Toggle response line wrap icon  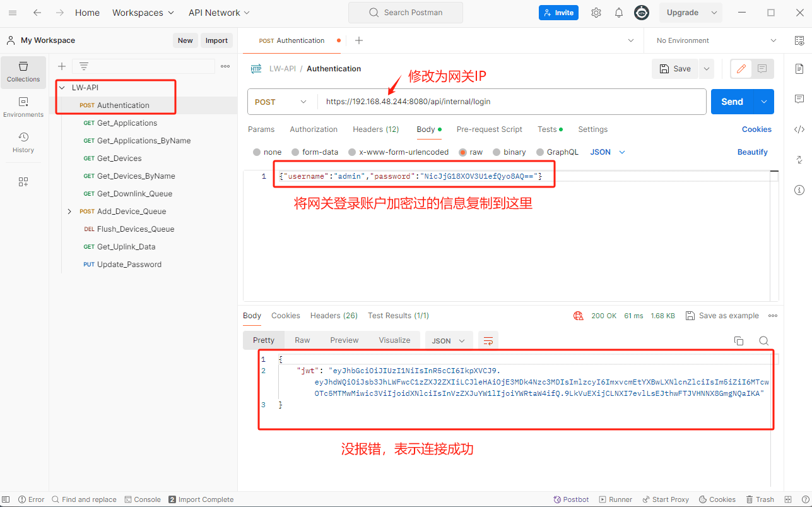488,341
